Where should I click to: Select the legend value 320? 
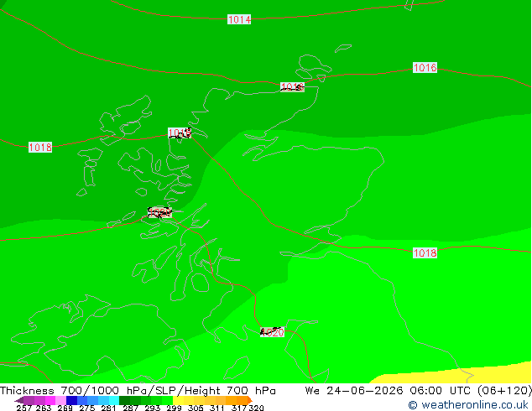point(256,408)
